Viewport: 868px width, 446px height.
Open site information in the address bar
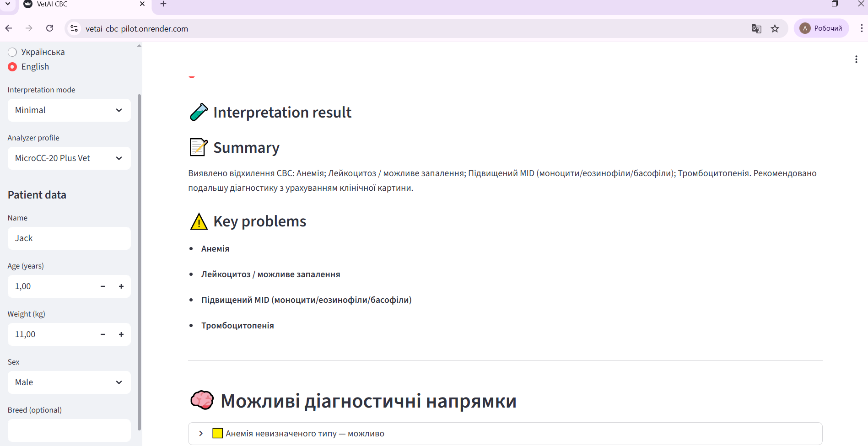coord(74,28)
